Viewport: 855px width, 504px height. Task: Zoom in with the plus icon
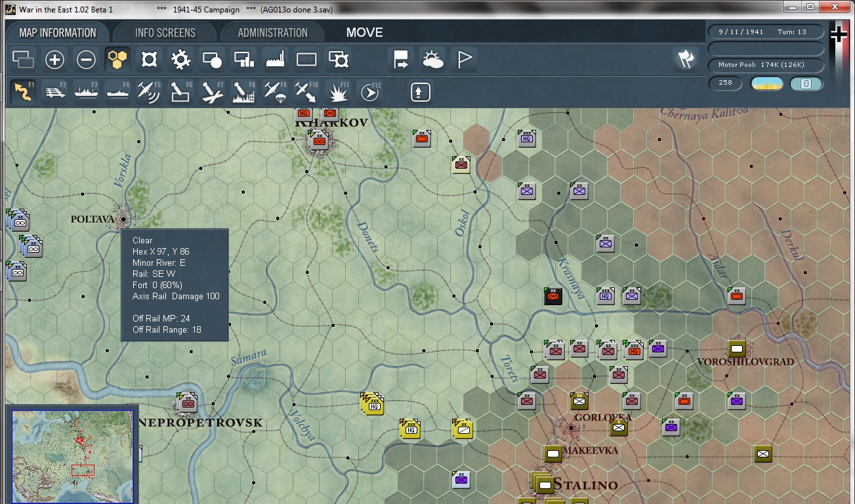[x=54, y=60]
